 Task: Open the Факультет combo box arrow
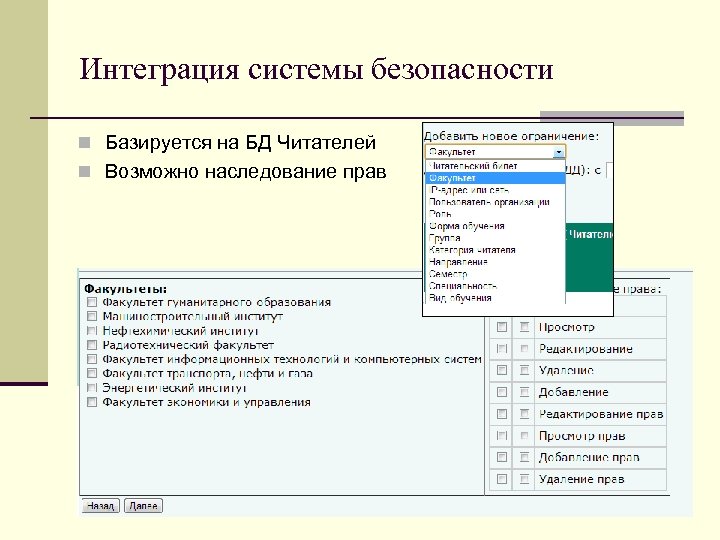tap(558, 152)
